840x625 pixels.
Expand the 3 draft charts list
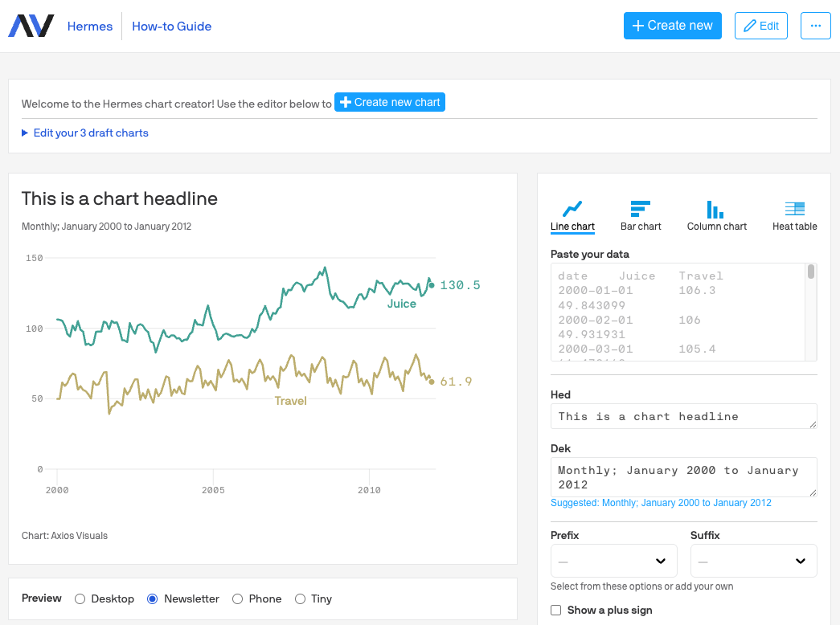click(x=84, y=132)
